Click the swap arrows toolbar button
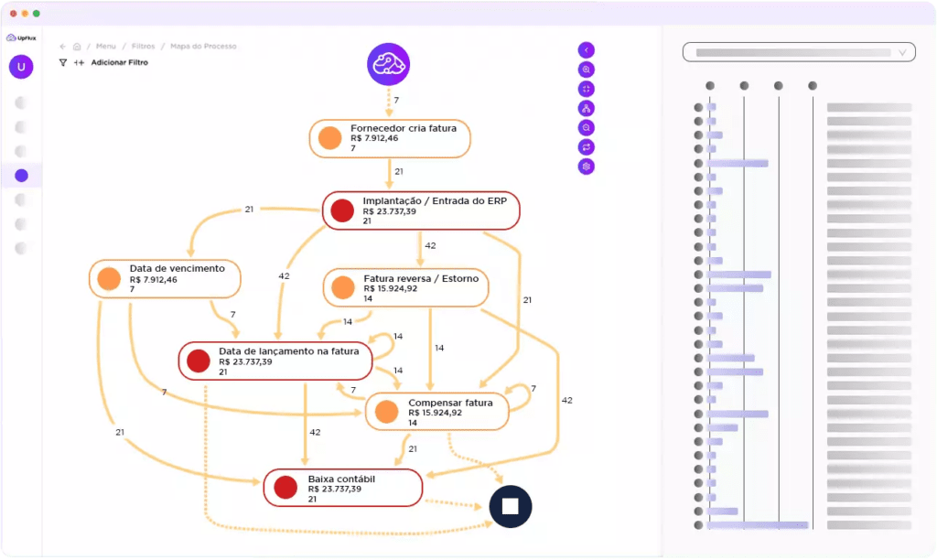Screen dimensions: 937x560 [x=587, y=147]
